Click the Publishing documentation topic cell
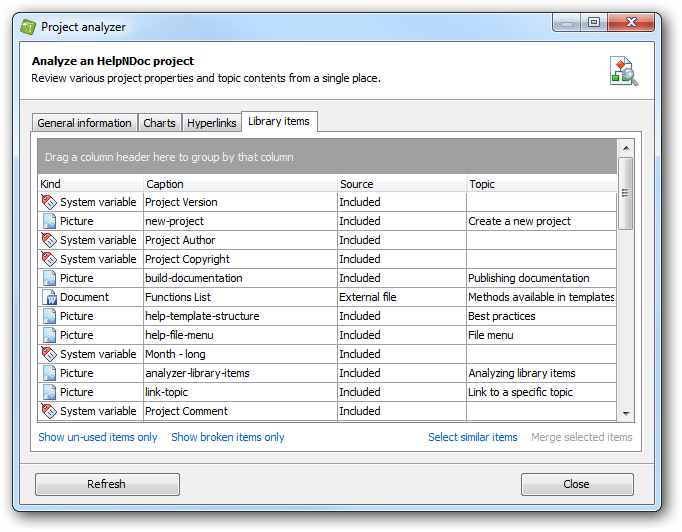The image size is (682, 532). (x=542, y=278)
